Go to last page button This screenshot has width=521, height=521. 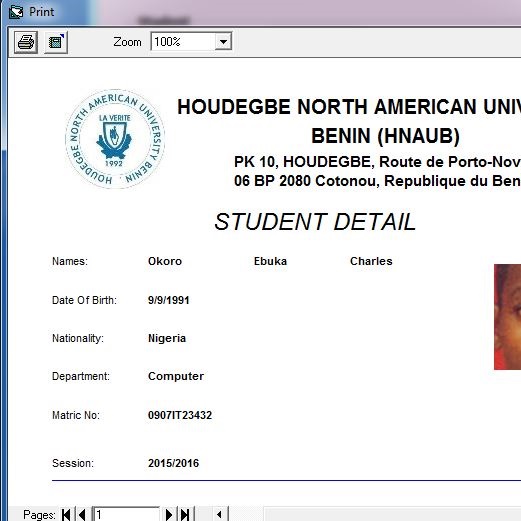pyautogui.click(x=185, y=514)
